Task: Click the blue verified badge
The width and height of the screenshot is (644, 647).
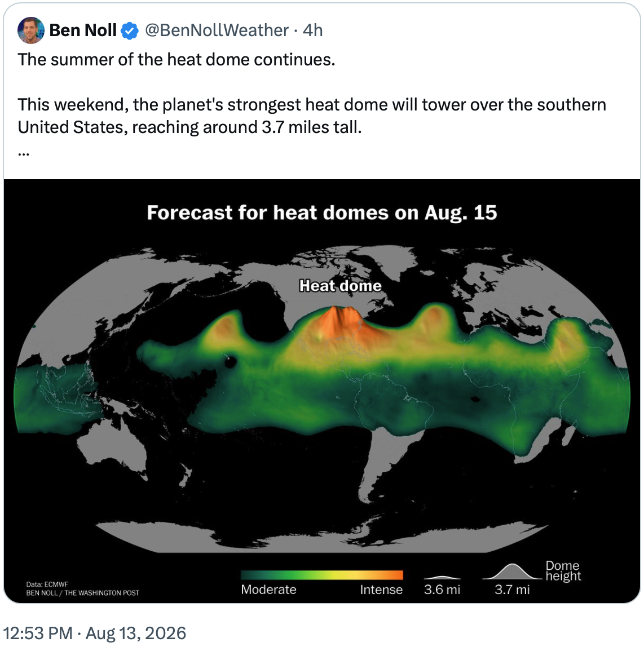Action: pos(130,31)
